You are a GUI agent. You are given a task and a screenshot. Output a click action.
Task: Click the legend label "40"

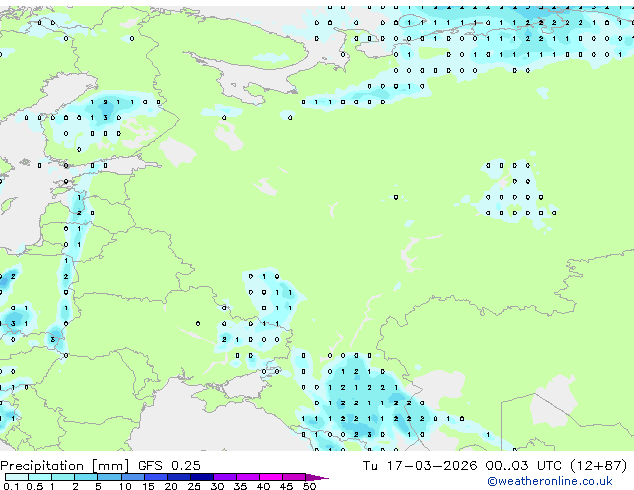click(263, 486)
